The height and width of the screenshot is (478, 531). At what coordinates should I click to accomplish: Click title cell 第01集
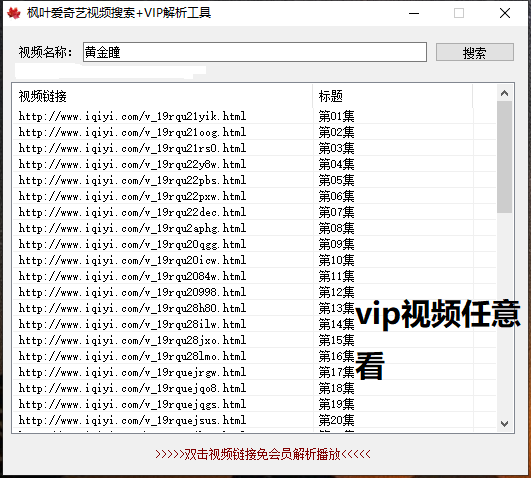point(337,116)
